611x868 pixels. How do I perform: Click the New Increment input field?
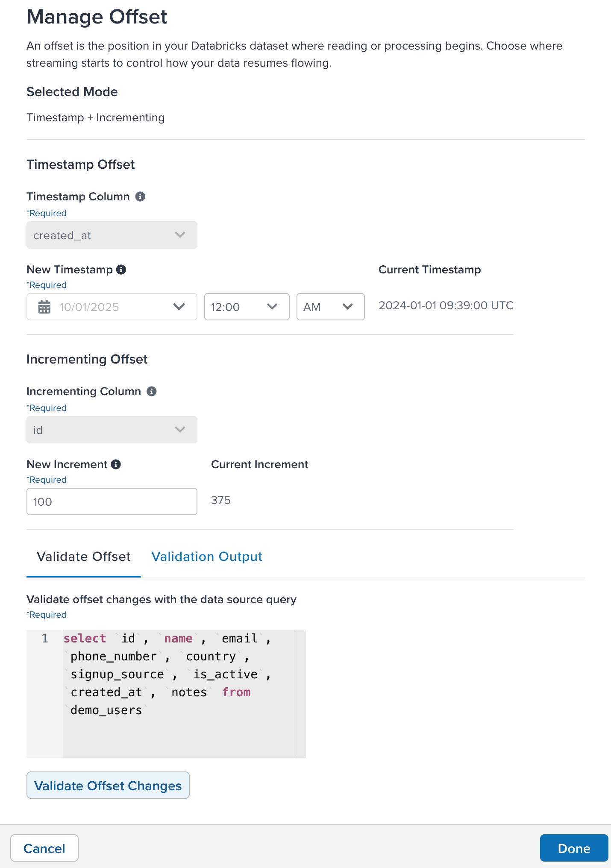112,501
